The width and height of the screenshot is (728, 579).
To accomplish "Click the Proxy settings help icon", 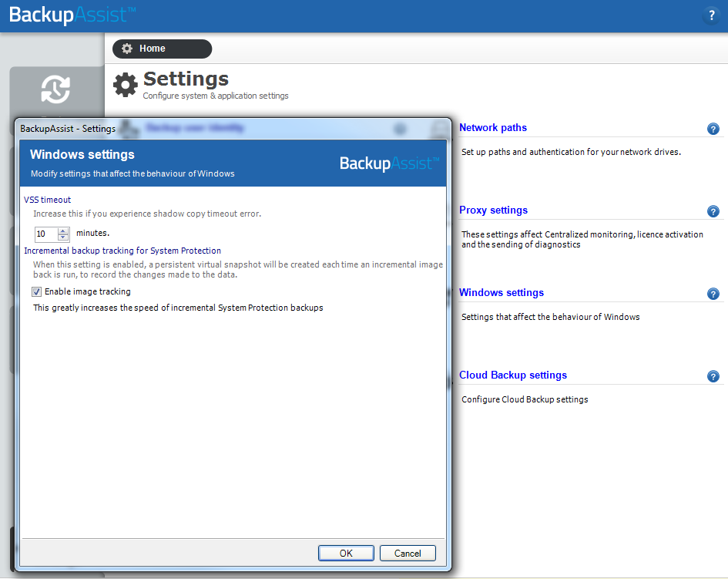I will 713,211.
